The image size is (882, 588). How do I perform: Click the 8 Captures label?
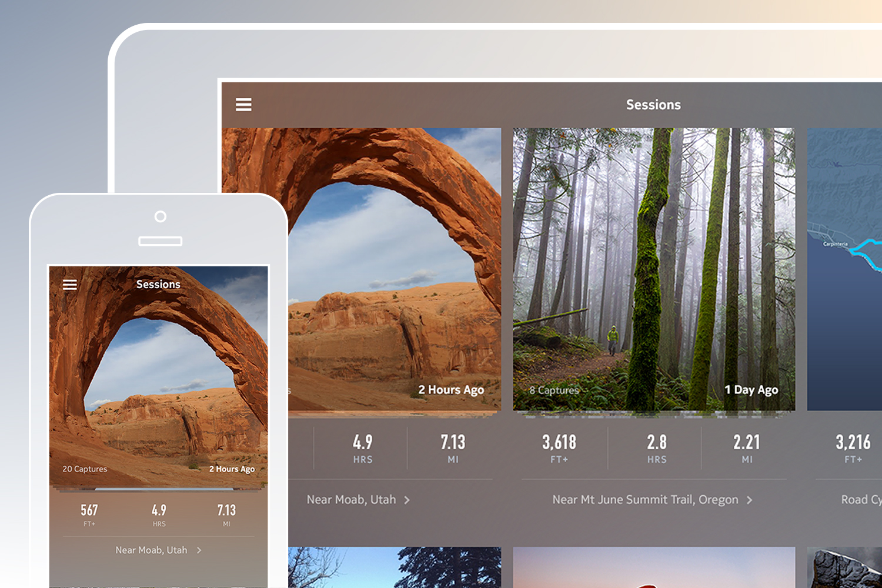(x=554, y=390)
